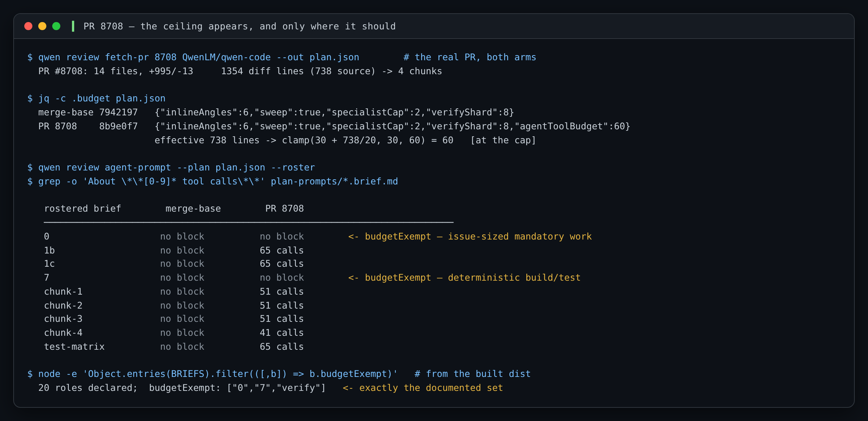Screen dimensions: 868x421
Task: Click the merge-base 'no block' cell in chunk-4 row
Action: 182,333
